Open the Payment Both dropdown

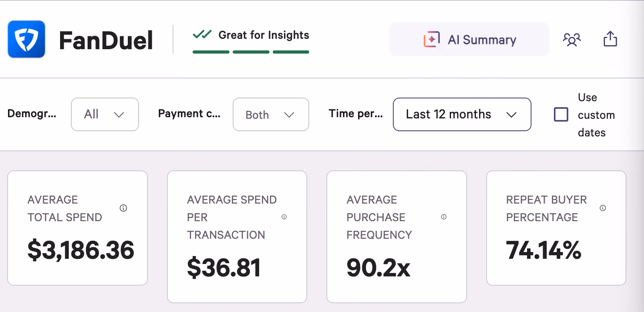tap(271, 114)
